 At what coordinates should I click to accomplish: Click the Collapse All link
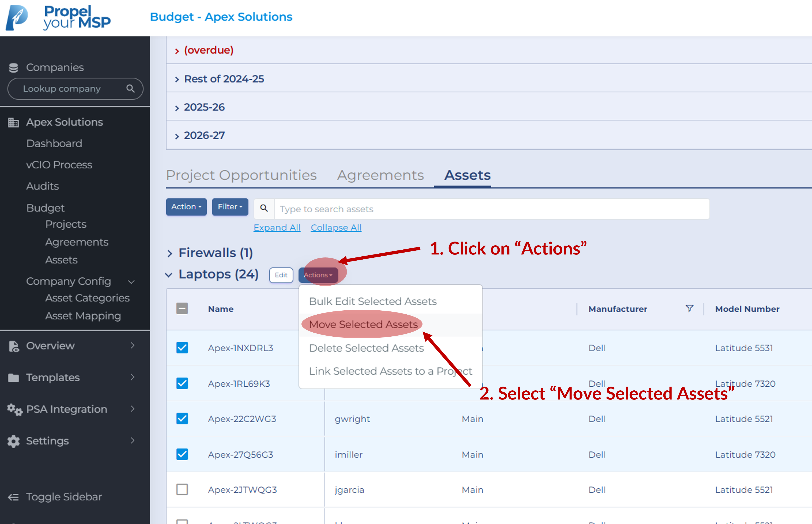pyautogui.click(x=336, y=228)
